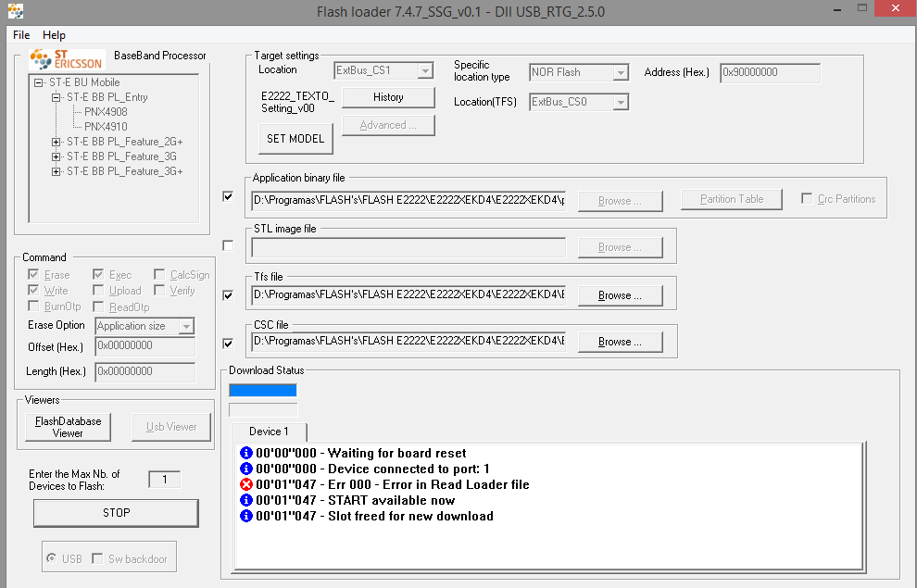Close the Flash loader window
The width and height of the screenshot is (917, 588).
[895, 8]
